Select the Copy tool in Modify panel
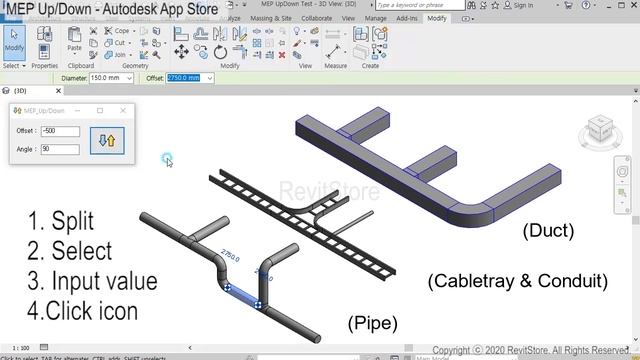The image size is (640, 360). 201,52
